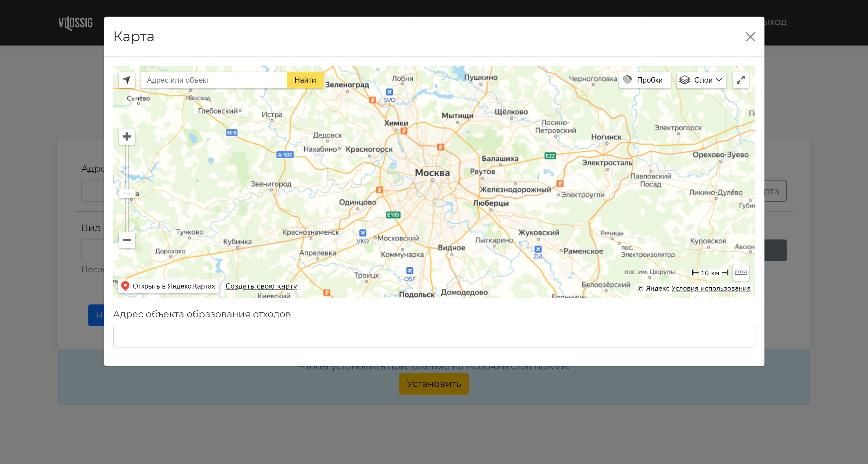Click the Москва city label
Viewport: 868px width, 464px height.
pyautogui.click(x=432, y=173)
